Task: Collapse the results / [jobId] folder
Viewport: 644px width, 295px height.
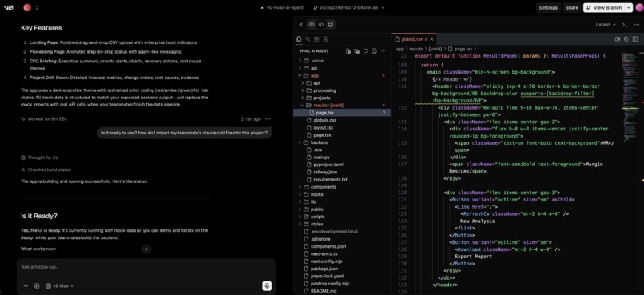Action: (x=342, y=106)
